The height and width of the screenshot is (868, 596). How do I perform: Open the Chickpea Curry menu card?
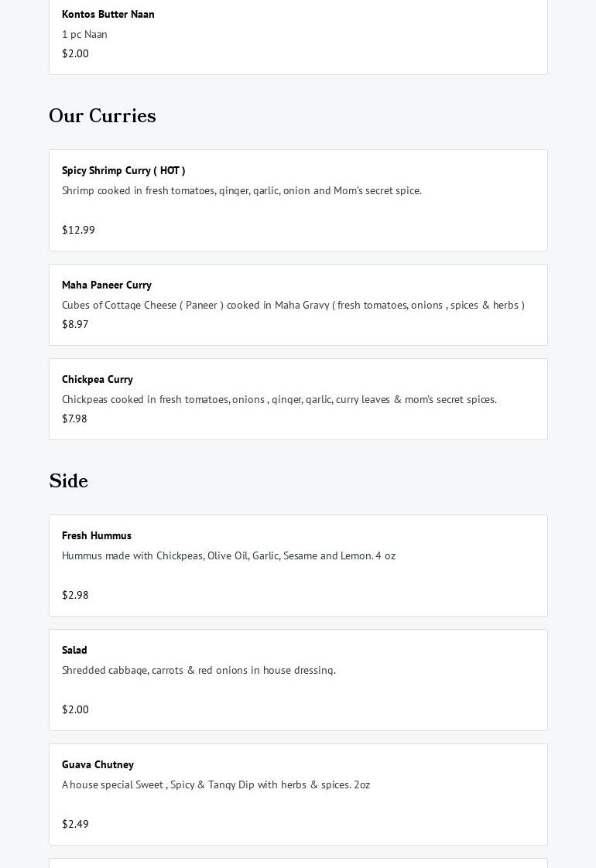tap(298, 399)
